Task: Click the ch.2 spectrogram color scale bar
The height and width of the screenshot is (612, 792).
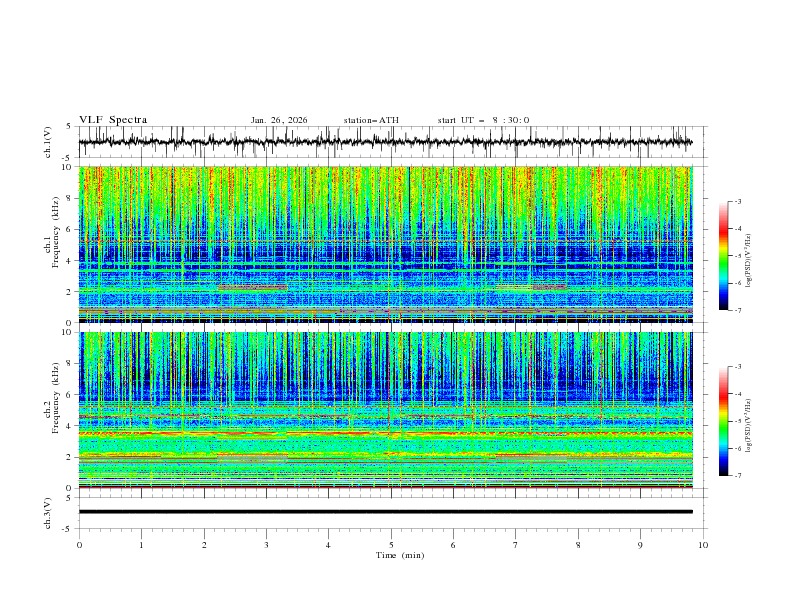Action: (x=723, y=421)
